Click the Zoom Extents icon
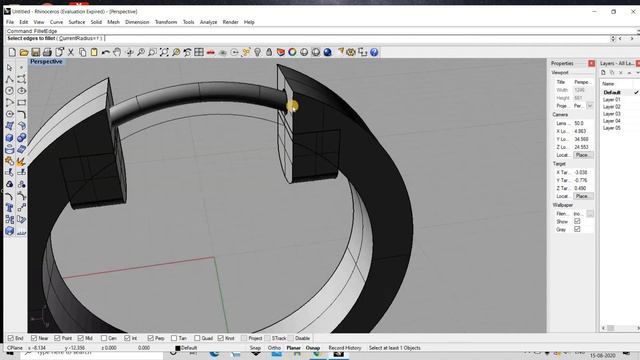The image size is (640, 360). (x=164, y=52)
